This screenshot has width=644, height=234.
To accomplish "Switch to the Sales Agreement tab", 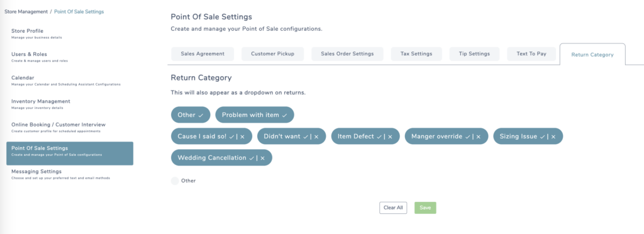I will tap(203, 53).
